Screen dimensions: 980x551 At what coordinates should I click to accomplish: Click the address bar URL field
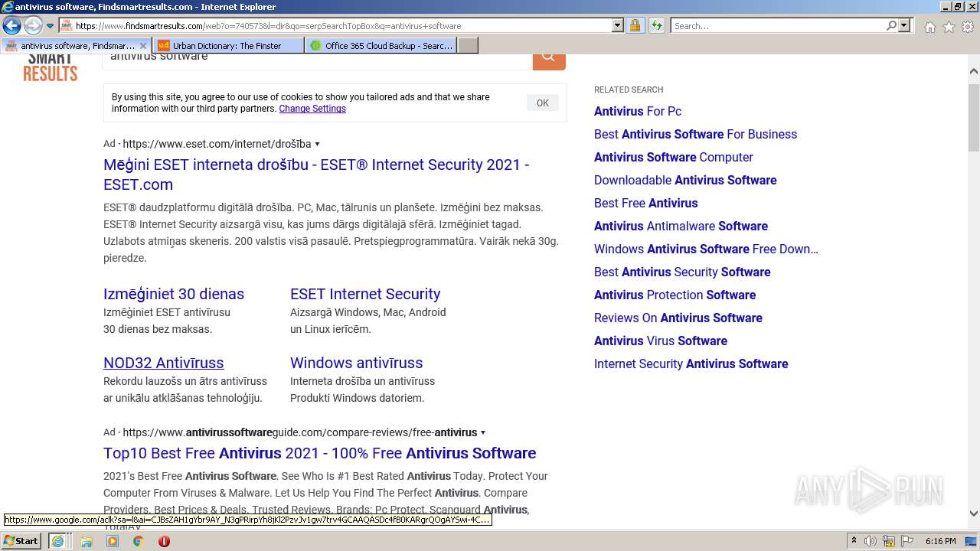(x=343, y=26)
